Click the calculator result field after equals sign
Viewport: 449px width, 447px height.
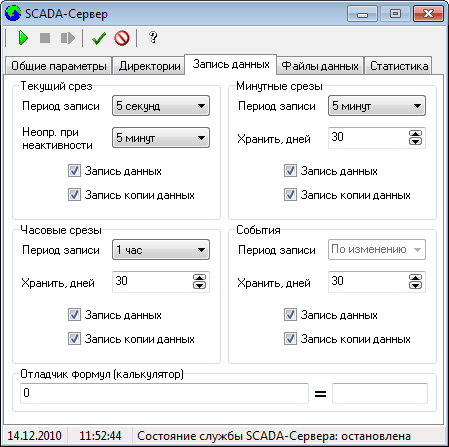380,393
